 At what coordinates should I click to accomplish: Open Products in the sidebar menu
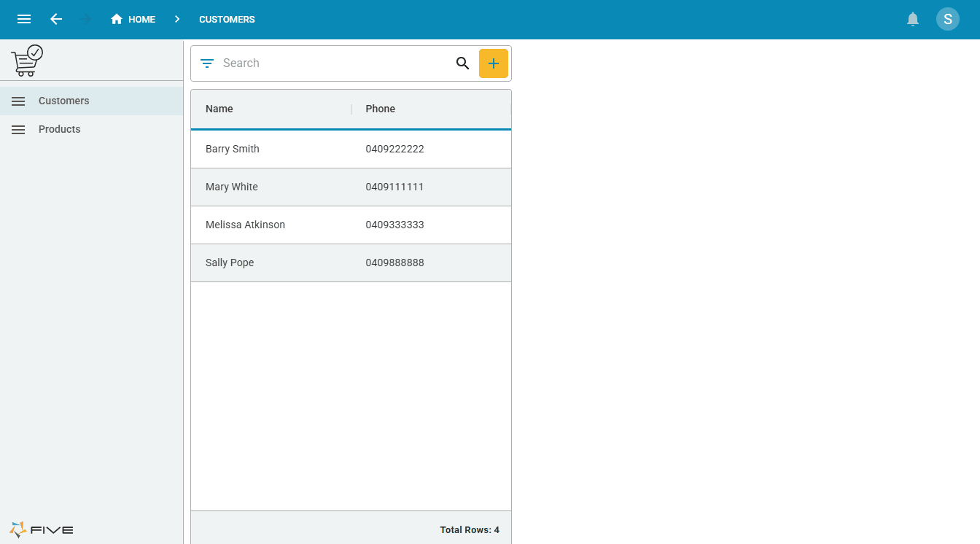pos(60,129)
